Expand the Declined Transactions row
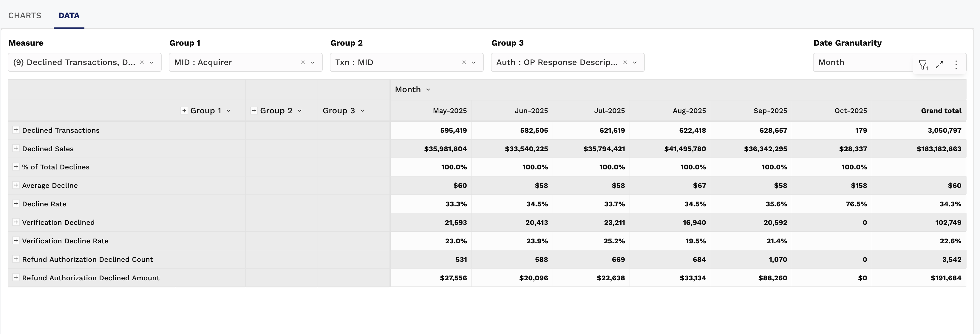Screen dimensions: 980x334 coord(16,130)
